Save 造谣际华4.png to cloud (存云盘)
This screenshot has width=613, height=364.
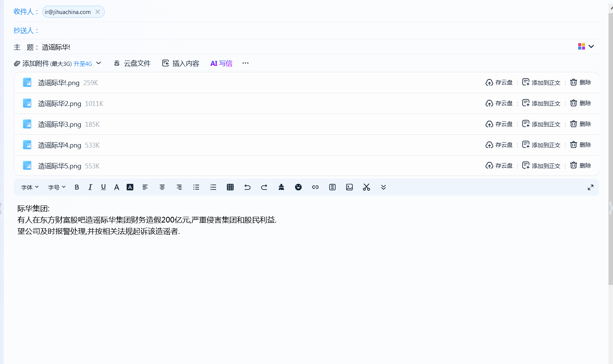tap(499, 145)
